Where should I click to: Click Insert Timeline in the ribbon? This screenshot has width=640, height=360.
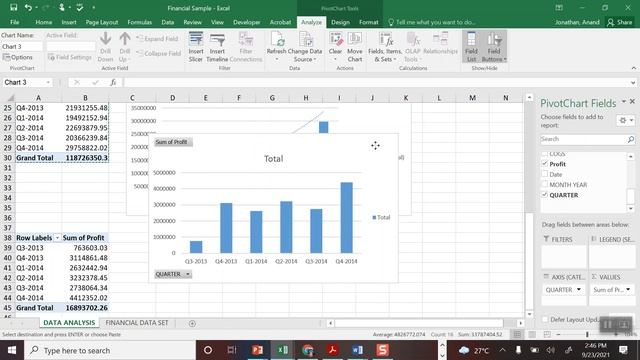click(217, 47)
